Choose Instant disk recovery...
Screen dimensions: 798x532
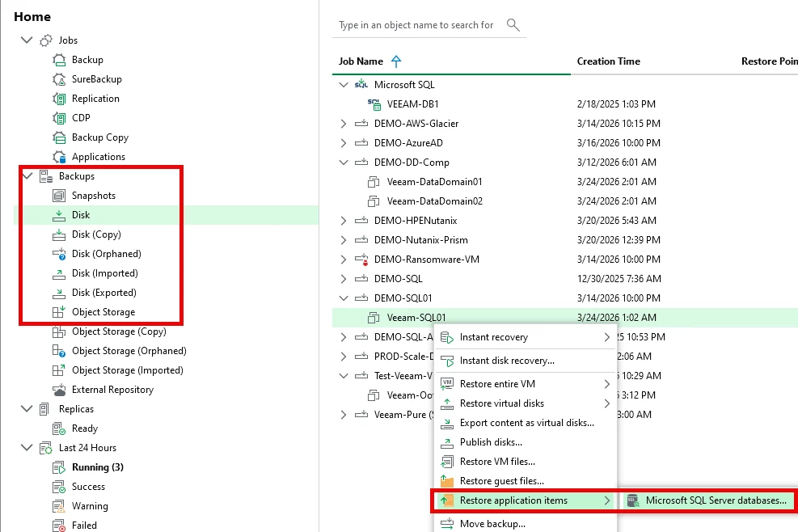[x=526, y=361]
